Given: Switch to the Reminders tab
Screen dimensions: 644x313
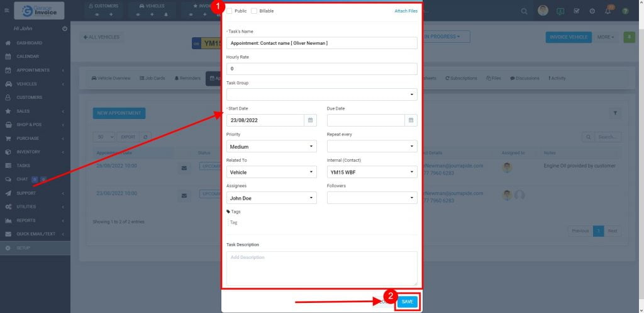Looking at the screenshot, I should pos(187,78).
